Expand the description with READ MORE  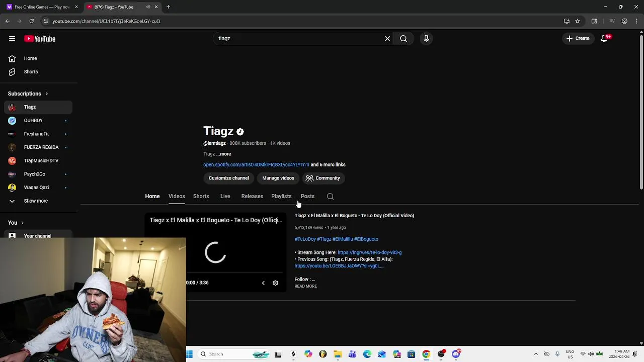(306, 286)
